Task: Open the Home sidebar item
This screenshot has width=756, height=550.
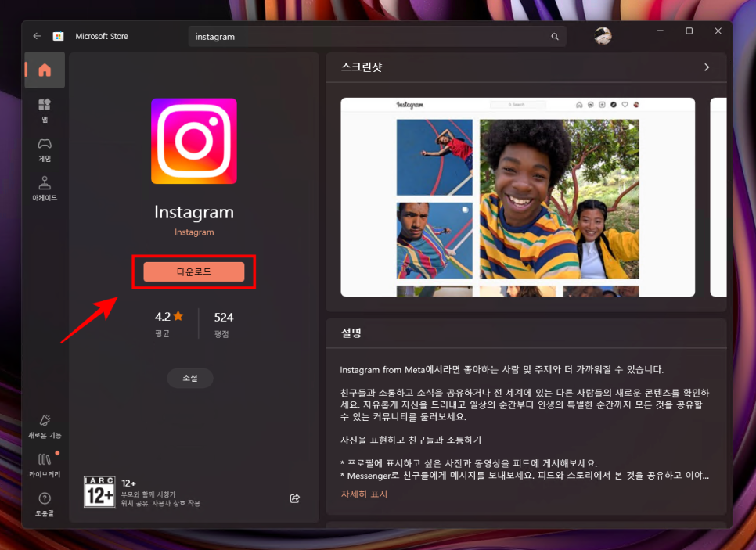Action: (x=45, y=70)
